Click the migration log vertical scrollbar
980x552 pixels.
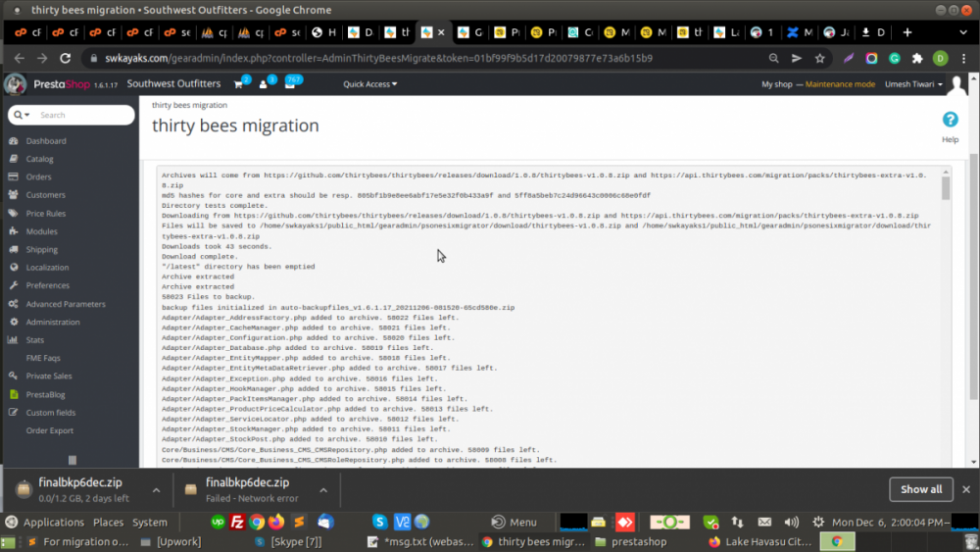click(x=946, y=187)
